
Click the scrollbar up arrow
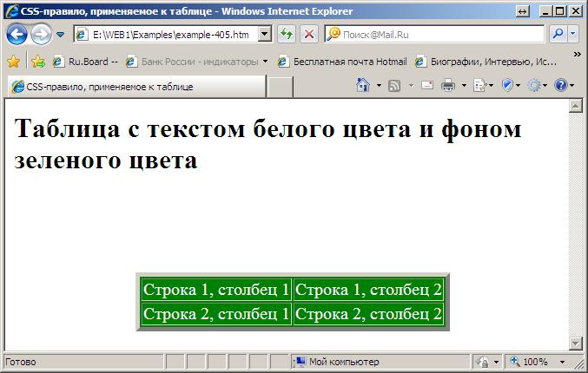575,106
